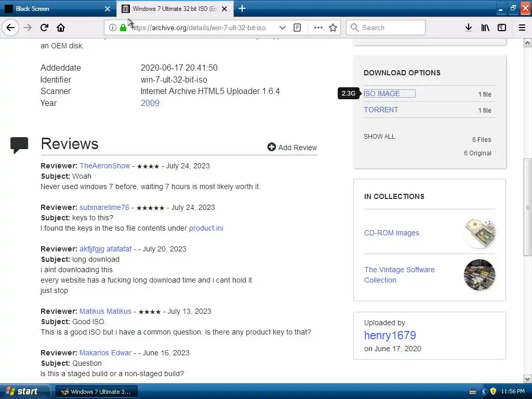Click the address bar URL text
Screen dimensions: 532x399
tap(199, 28)
